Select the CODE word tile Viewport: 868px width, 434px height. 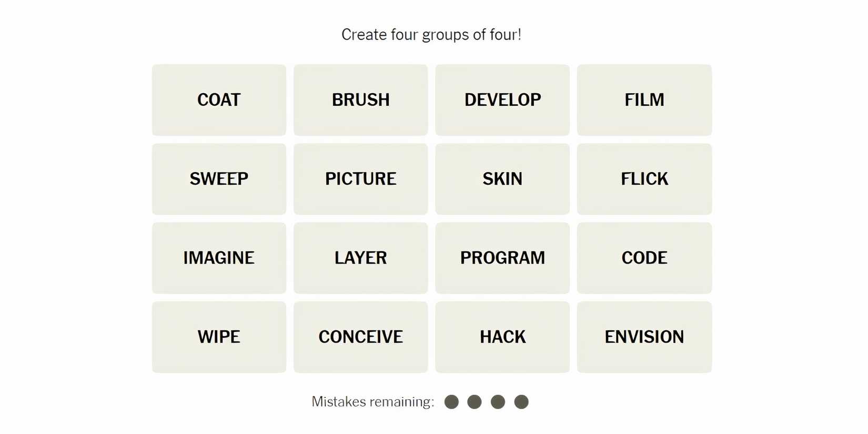[644, 258]
